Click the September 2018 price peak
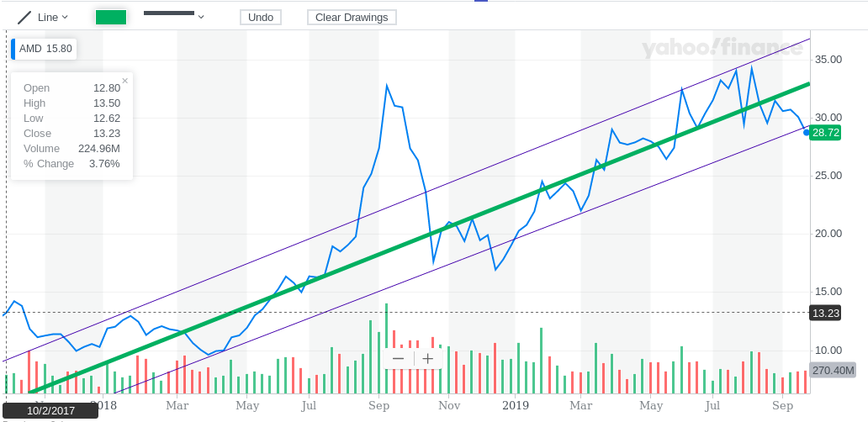868x422 pixels. [x=387, y=86]
